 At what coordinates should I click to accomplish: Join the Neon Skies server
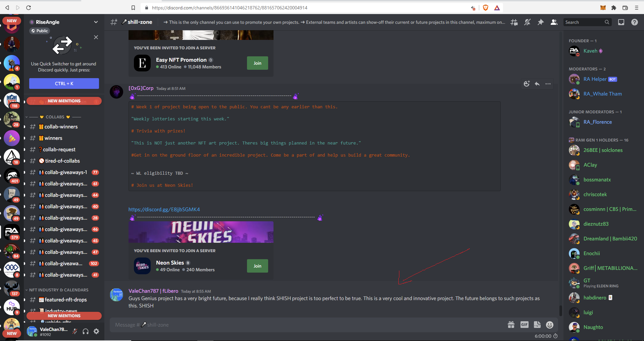(x=257, y=266)
